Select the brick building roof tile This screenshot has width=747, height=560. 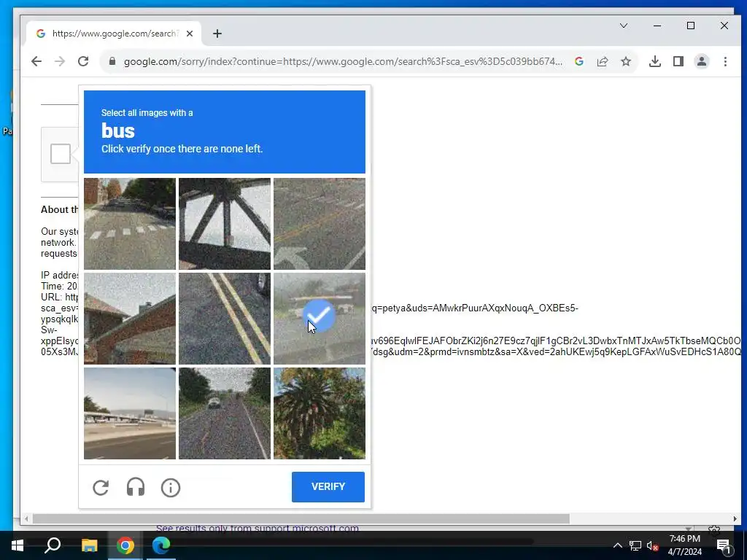pos(130,319)
